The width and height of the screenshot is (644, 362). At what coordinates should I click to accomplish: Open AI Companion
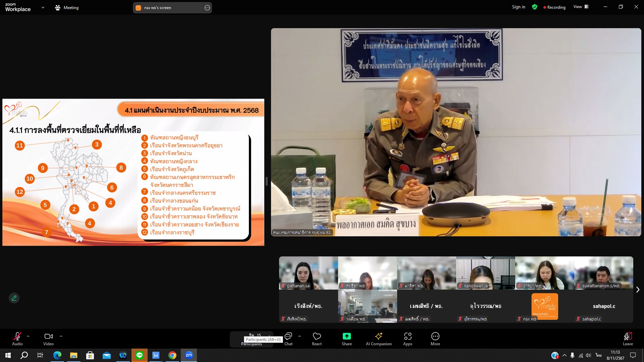(379, 338)
